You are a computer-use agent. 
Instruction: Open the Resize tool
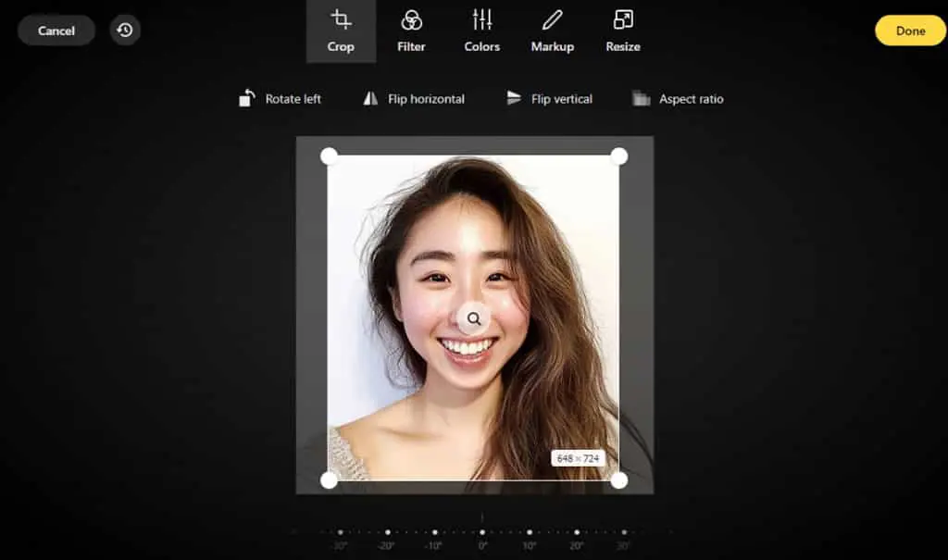tap(623, 31)
